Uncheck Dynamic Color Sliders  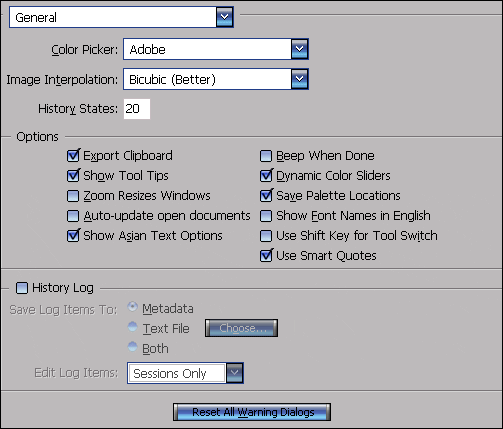click(x=266, y=176)
